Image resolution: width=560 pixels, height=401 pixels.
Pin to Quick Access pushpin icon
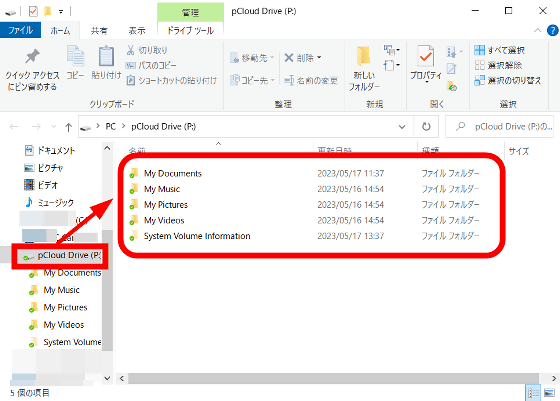pos(32,56)
